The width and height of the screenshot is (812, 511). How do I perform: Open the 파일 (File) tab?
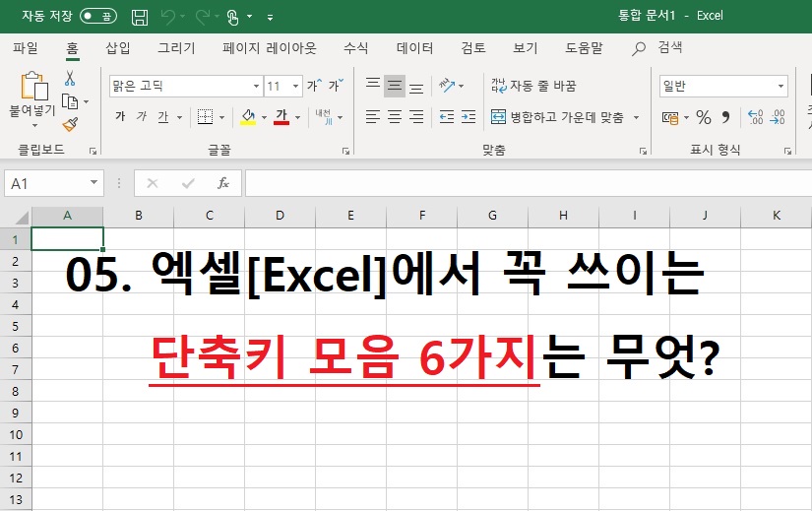[26, 47]
